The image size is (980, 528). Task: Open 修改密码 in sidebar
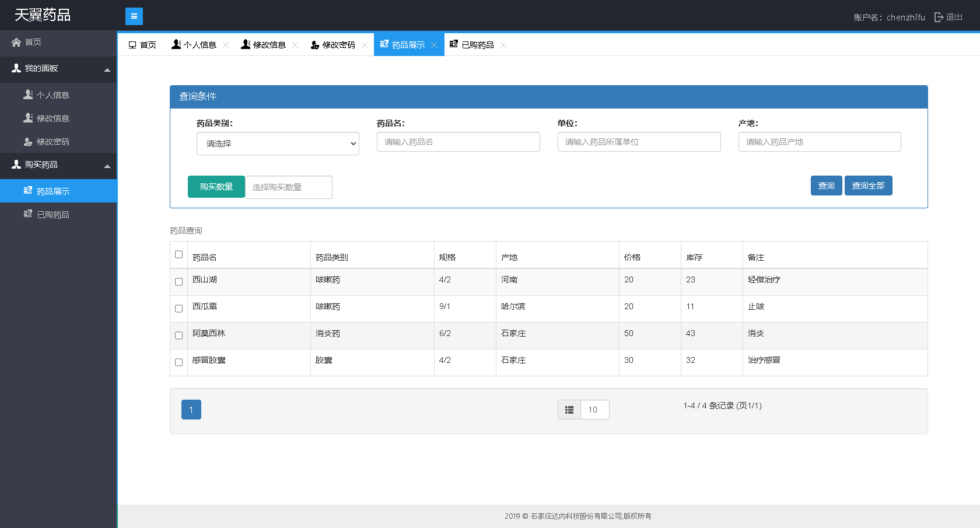pos(58,141)
